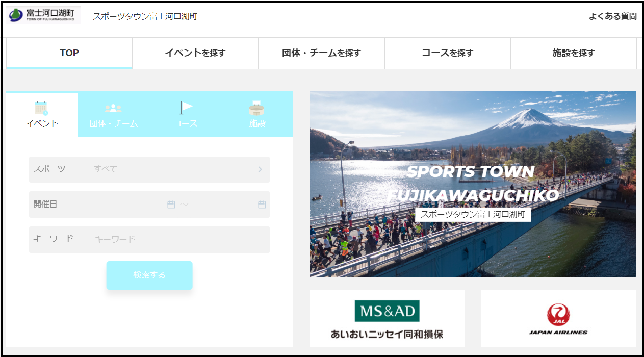Navigate to 施設を探す

pyautogui.click(x=573, y=53)
